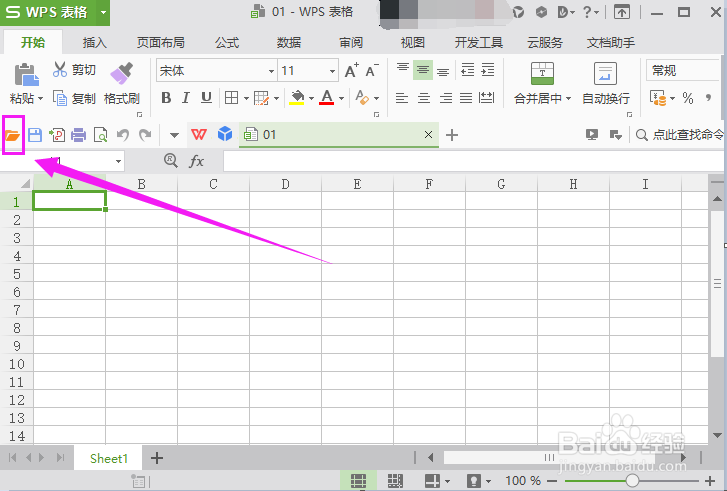Image resolution: width=727 pixels, height=491 pixels.
Task: Expand the 粘贴 paste options arrow
Action: [x=40, y=99]
